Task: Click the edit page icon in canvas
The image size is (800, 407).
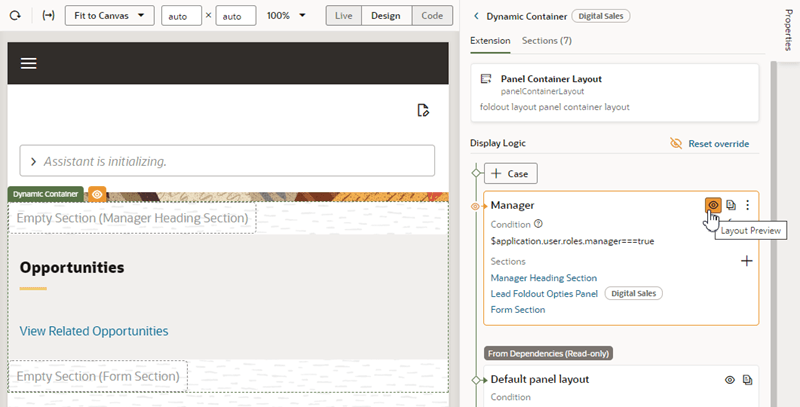Action: tap(423, 110)
